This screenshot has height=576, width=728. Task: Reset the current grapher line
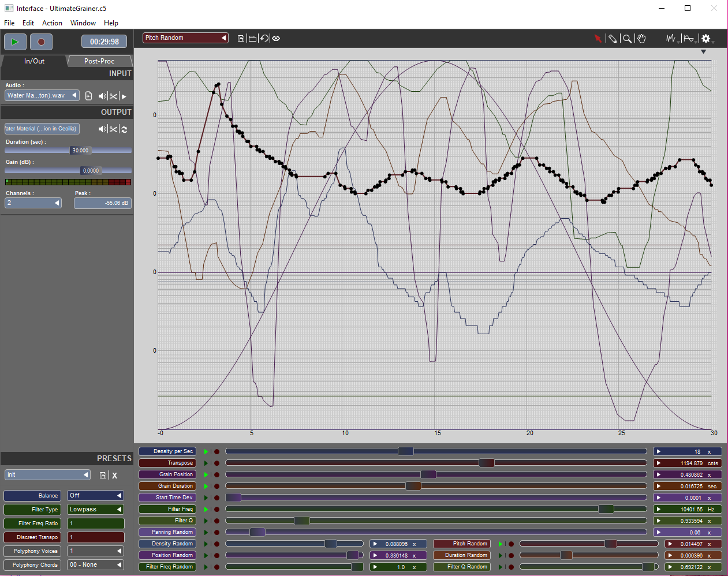(264, 38)
